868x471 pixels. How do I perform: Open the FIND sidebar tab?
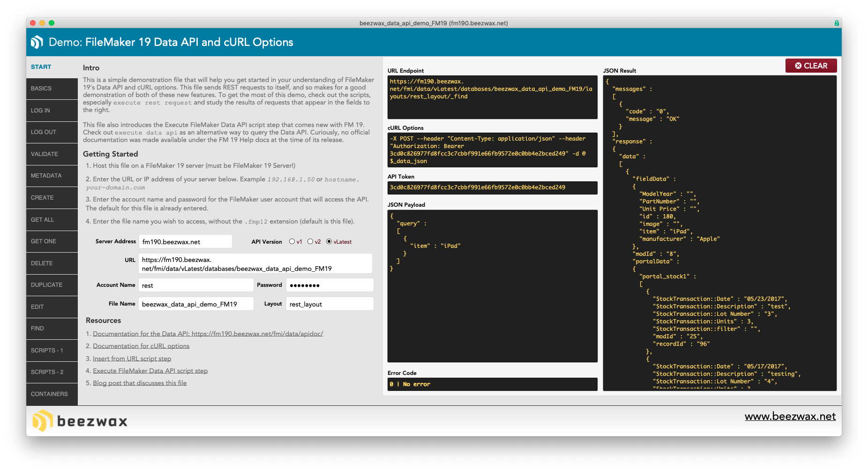point(52,329)
